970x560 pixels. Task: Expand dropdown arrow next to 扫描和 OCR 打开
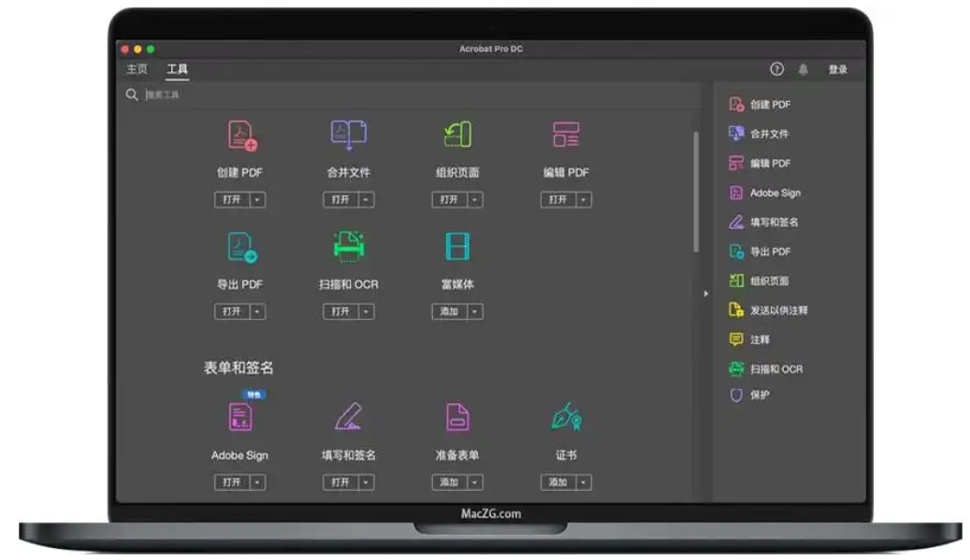367,311
